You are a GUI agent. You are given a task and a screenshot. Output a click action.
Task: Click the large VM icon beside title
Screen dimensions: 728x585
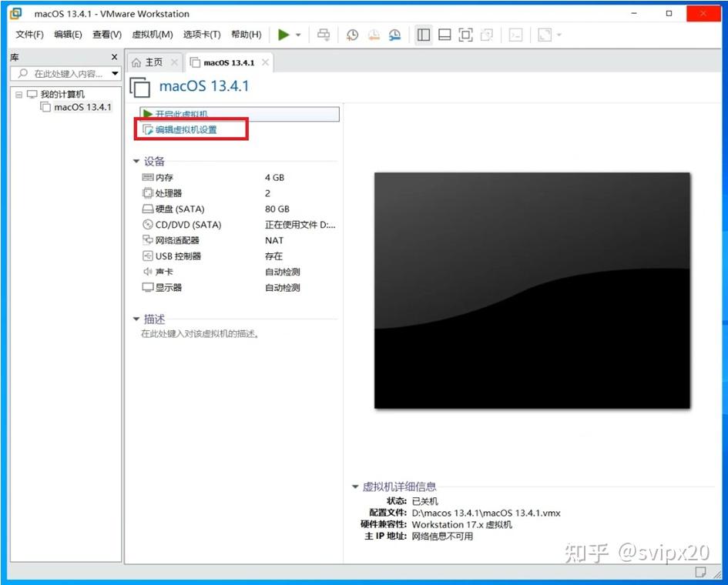pos(140,87)
